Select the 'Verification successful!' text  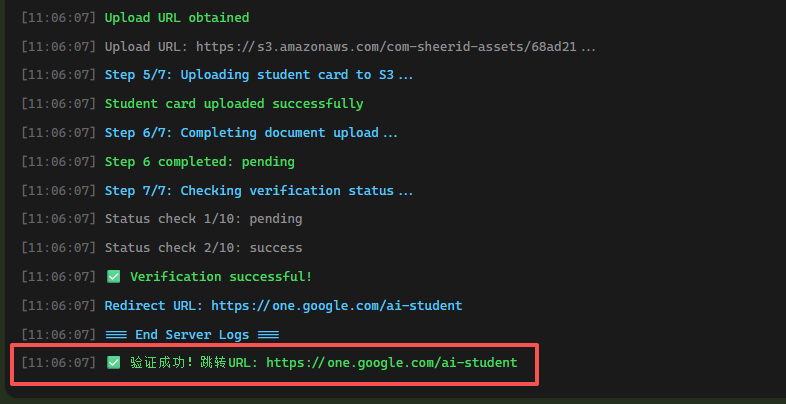221,277
